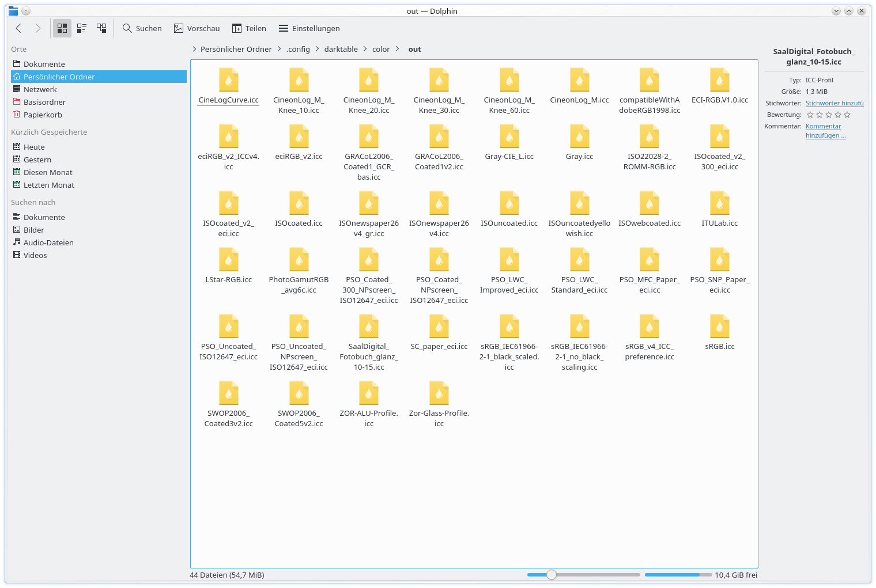Select ISO22028-2_ROMM-RGB.icc file icon
This screenshot has width=876, height=588.
[x=650, y=136]
